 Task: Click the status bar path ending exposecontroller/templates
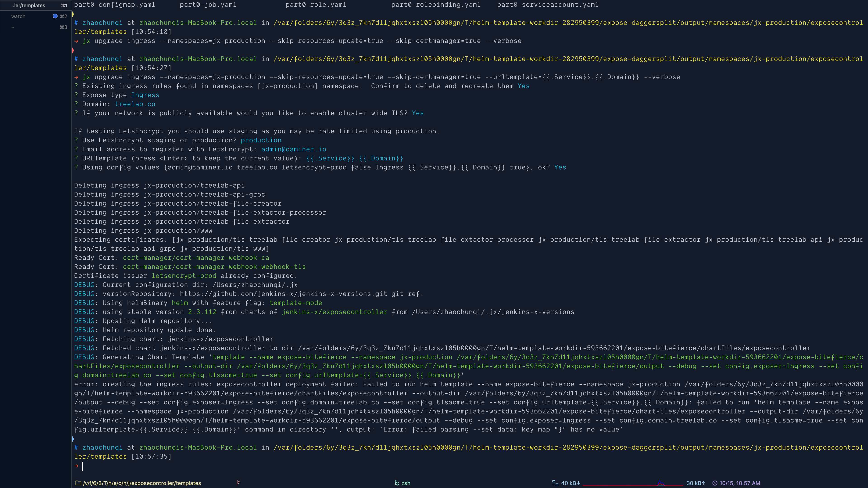coord(142,483)
